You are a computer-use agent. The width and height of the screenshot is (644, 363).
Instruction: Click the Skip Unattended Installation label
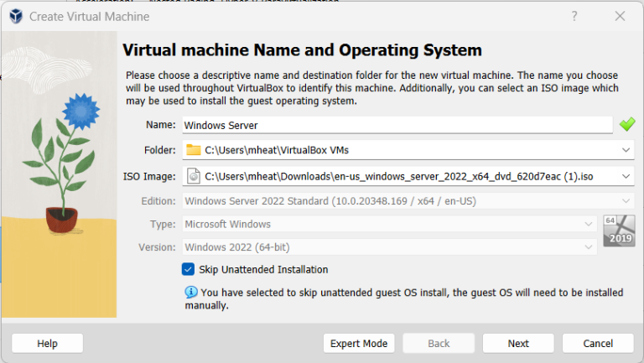coord(263,269)
